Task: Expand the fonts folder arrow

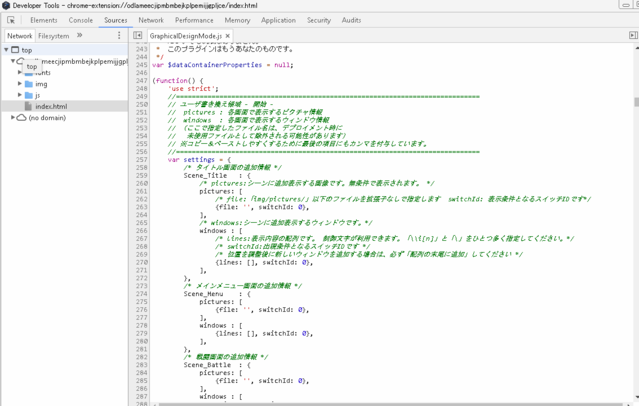Action: [x=20, y=72]
